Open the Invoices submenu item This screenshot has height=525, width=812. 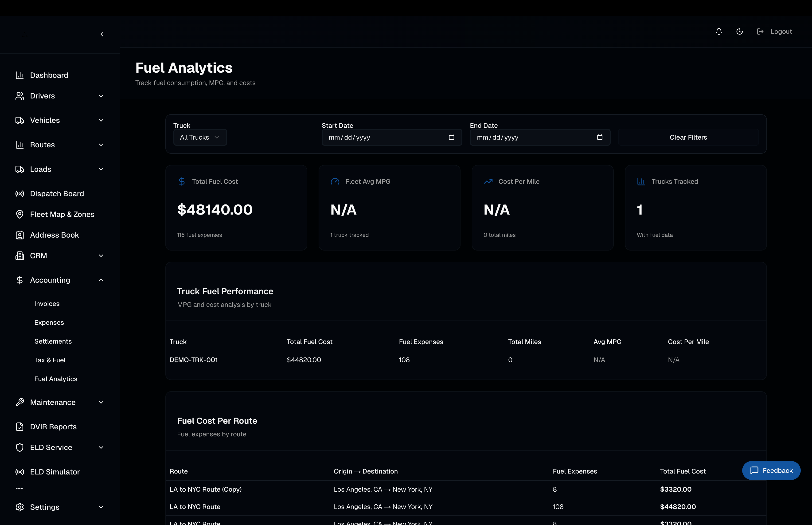47,304
